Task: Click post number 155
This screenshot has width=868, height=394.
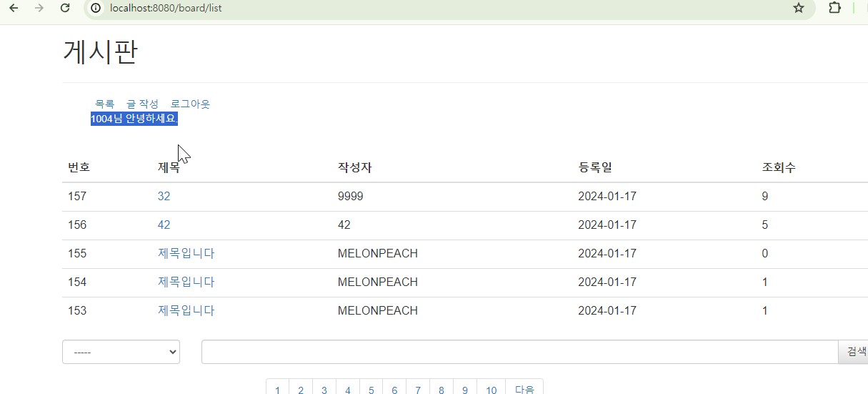Action: (77, 253)
